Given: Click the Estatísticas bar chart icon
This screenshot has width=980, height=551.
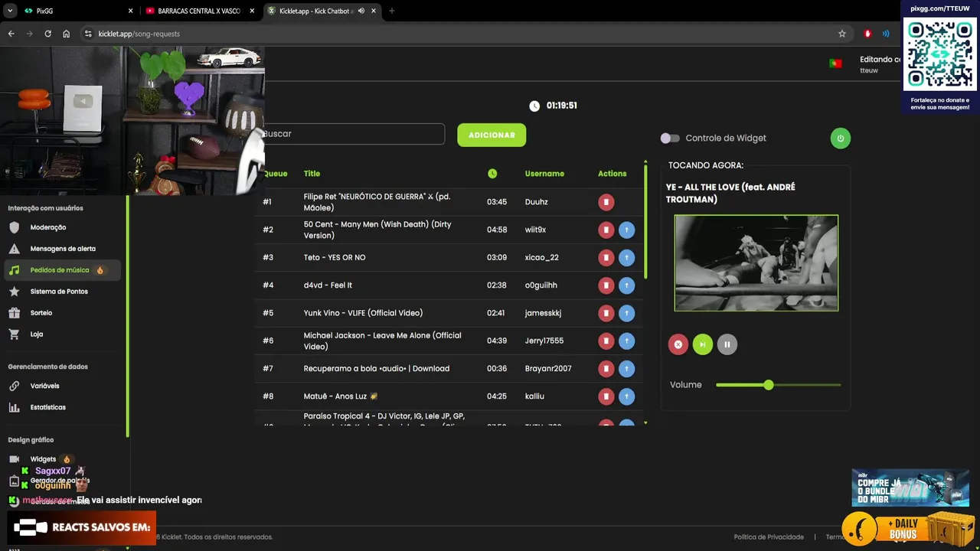Looking at the screenshot, I should [14, 408].
